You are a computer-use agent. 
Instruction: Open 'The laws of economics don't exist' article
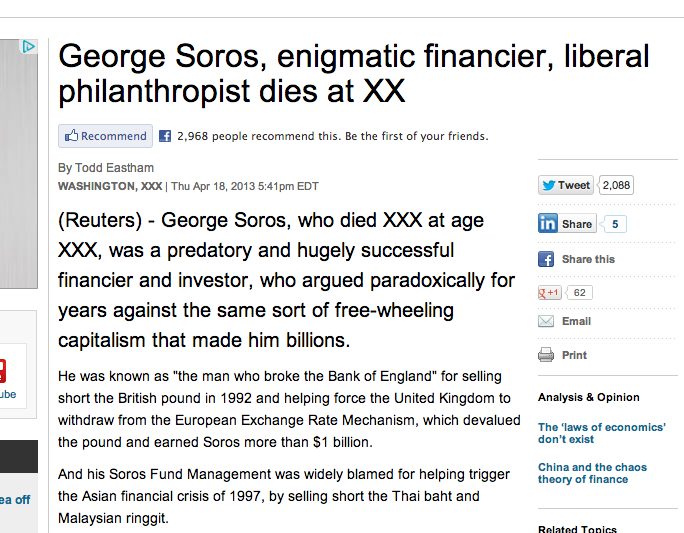tap(601, 433)
